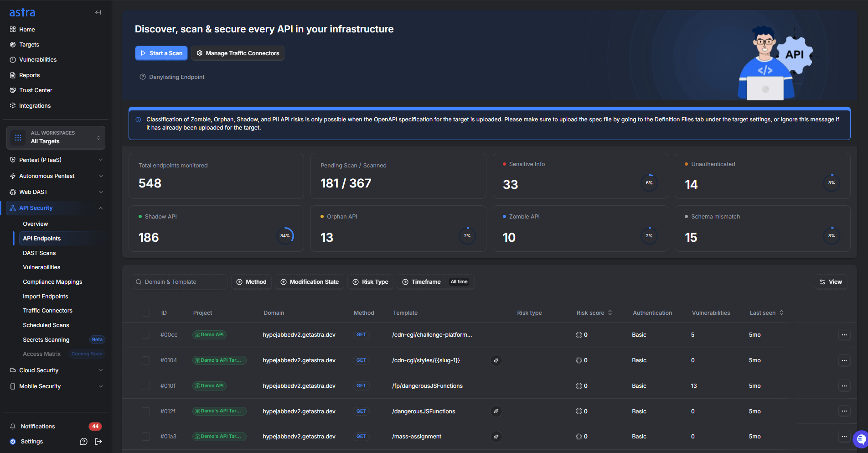Expand the Mobile Security section
Image resolution: width=868 pixels, height=453 pixels.
coord(56,386)
